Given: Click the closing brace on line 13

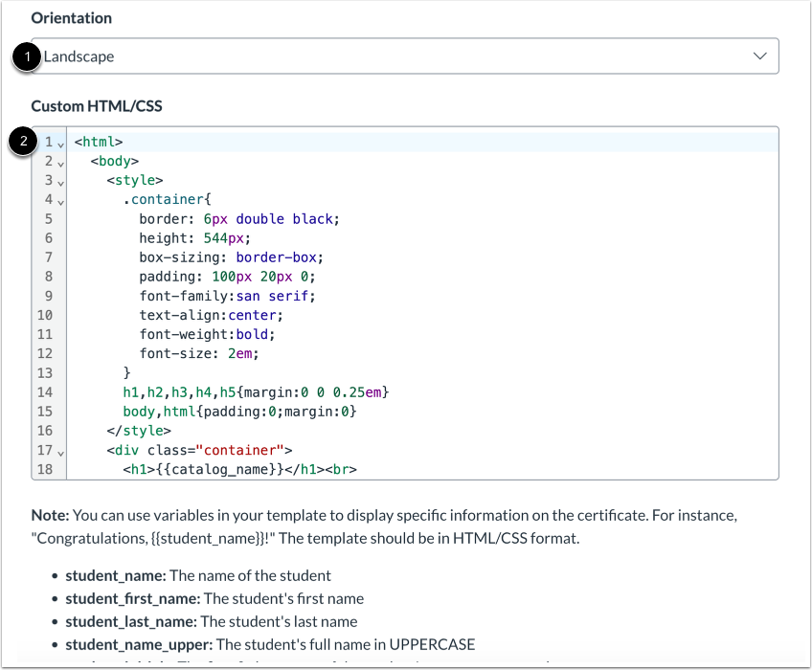Looking at the screenshot, I should 126,373.
